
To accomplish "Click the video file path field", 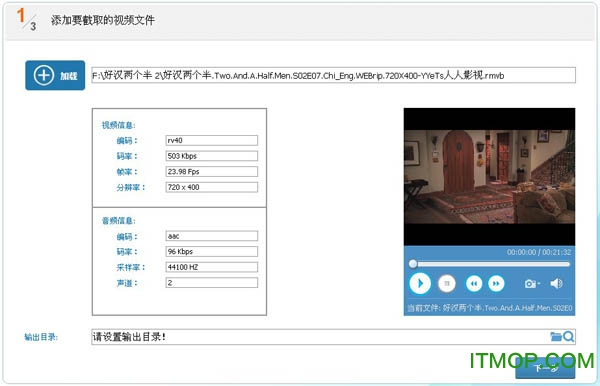I will [333, 75].
